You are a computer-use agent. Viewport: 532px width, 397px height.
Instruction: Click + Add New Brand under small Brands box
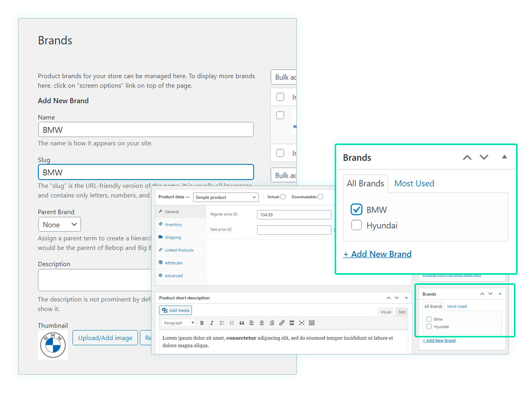point(439,340)
